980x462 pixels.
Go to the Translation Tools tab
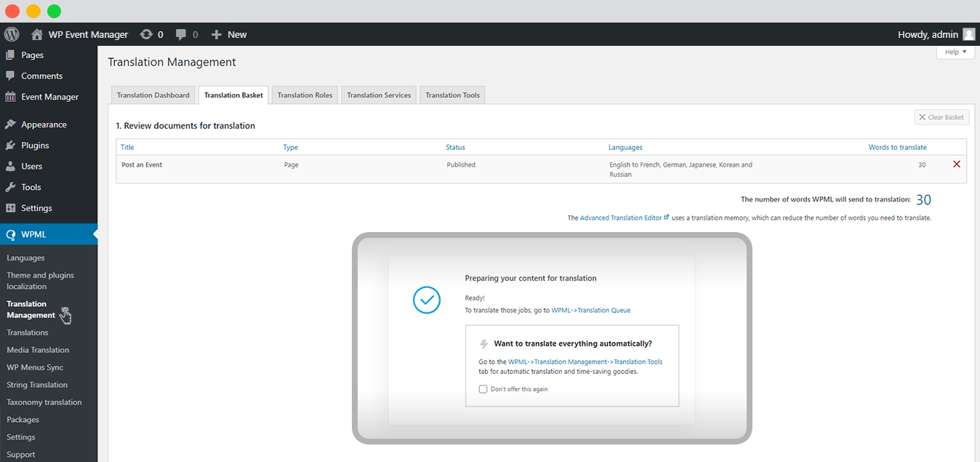pos(452,95)
